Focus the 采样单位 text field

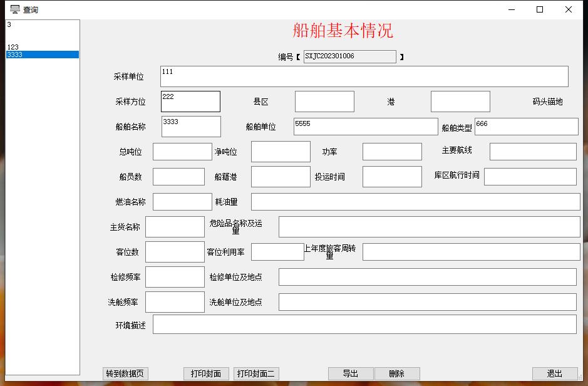[364, 76]
